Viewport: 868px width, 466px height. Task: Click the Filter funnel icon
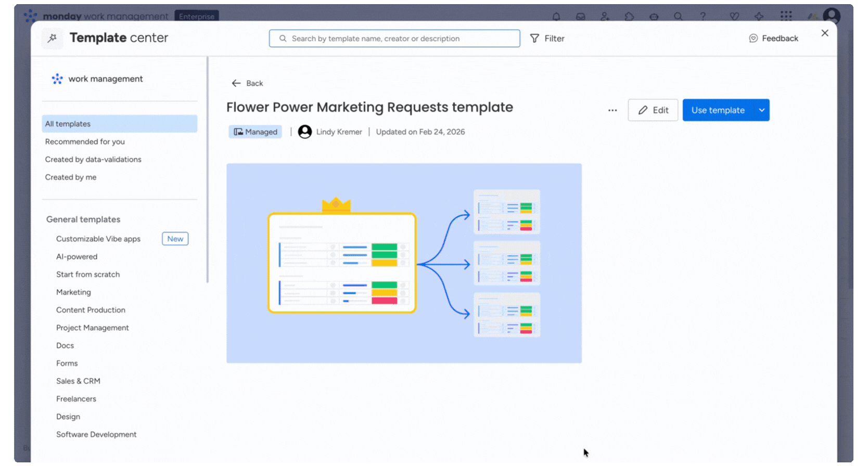pyautogui.click(x=534, y=38)
